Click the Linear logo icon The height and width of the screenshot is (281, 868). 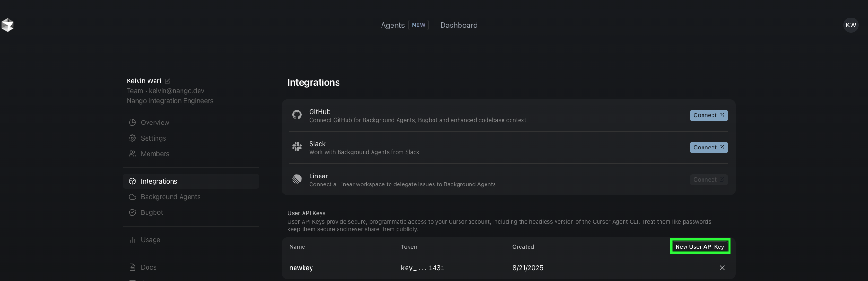(x=297, y=179)
